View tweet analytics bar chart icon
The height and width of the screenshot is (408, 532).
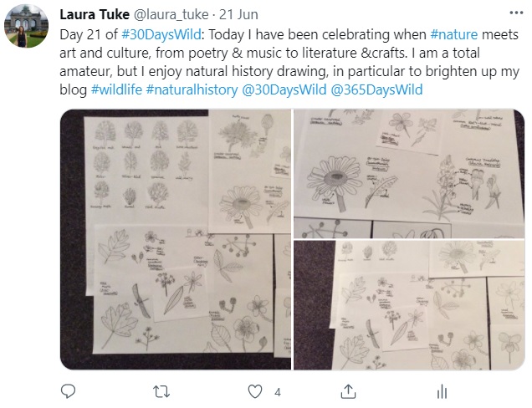pyautogui.click(x=442, y=392)
